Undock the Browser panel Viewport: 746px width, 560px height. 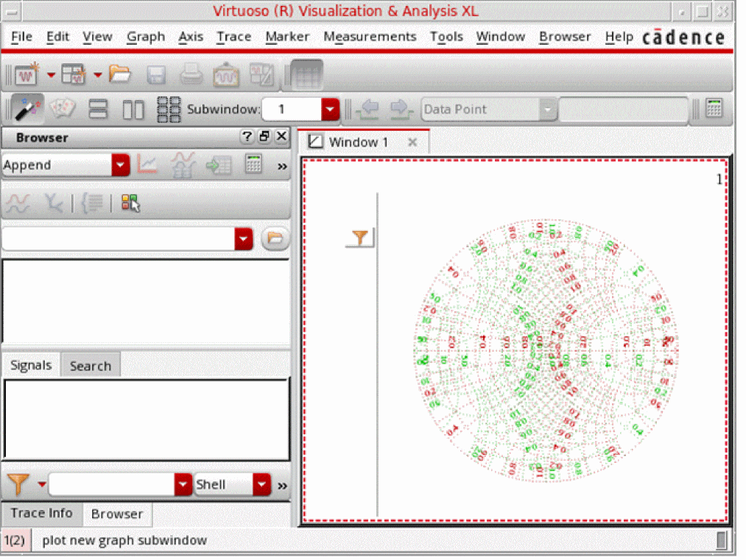point(264,137)
